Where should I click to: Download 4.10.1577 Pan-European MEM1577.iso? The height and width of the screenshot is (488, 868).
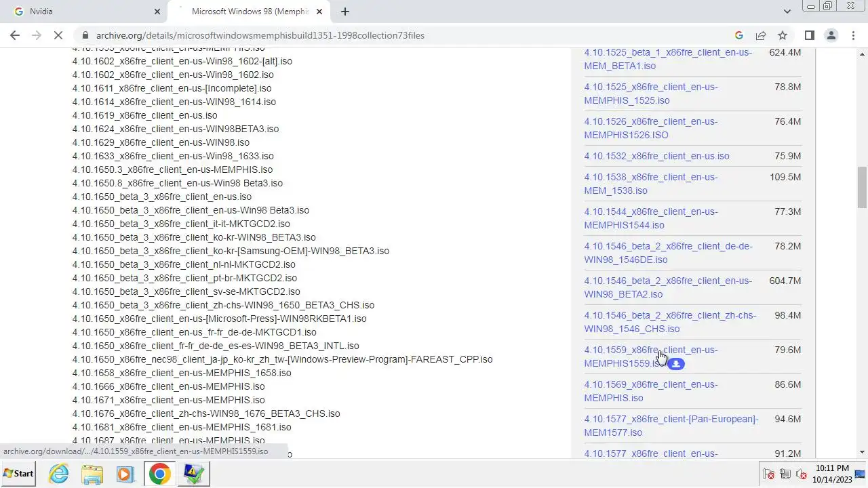671,426
